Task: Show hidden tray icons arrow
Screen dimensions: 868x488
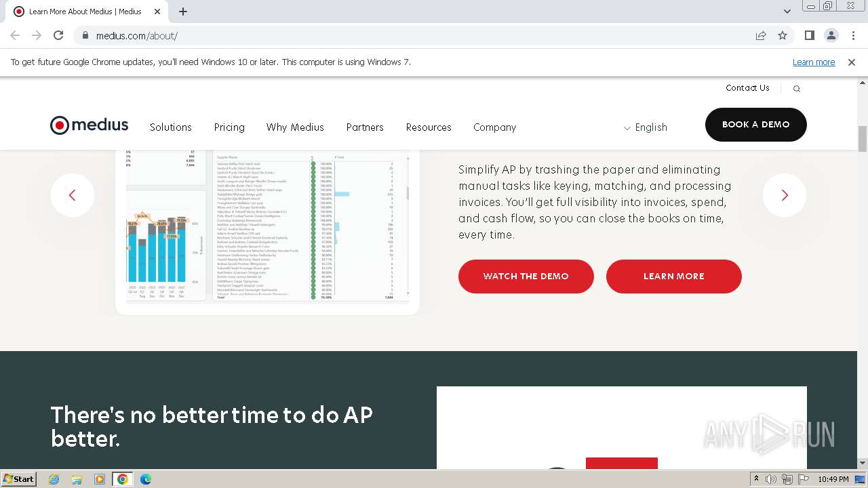Action: tap(756, 479)
